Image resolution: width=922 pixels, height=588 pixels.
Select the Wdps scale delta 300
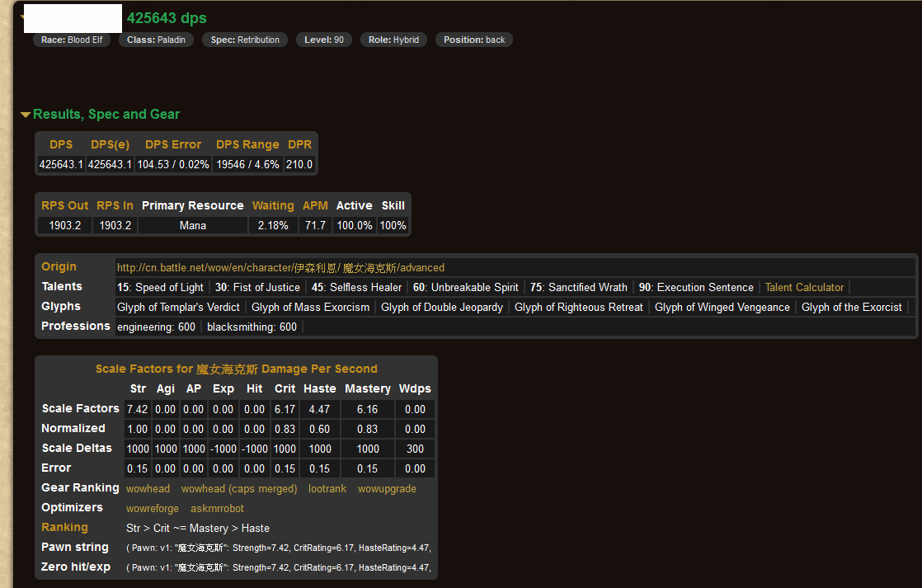coord(415,449)
